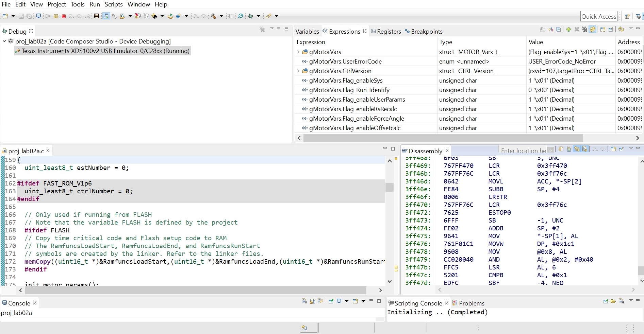Click the flashlight Search icon

coord(268,16)
